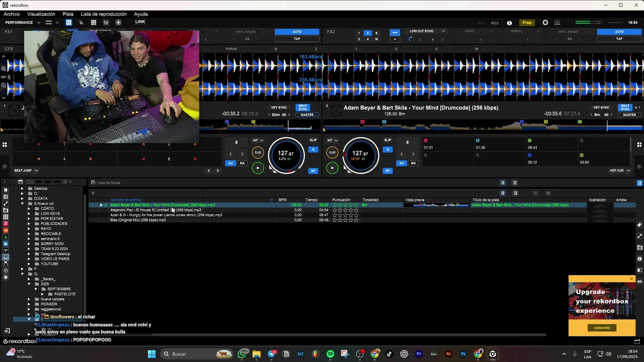Open the recording panel icon
Screen dimensions: 644x362
click(x=118, y=23)
